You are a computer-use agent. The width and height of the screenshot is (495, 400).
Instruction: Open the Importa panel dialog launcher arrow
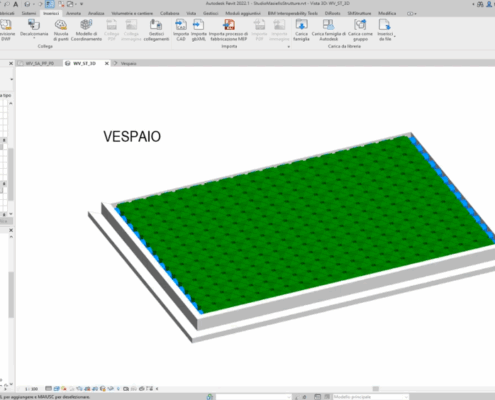coord(288,47)
